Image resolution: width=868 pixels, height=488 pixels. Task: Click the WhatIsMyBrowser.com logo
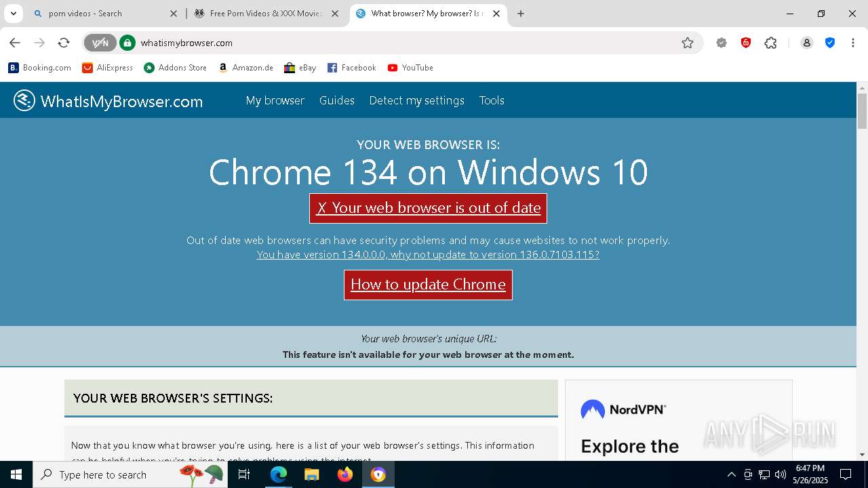click(x=108, y=101)
